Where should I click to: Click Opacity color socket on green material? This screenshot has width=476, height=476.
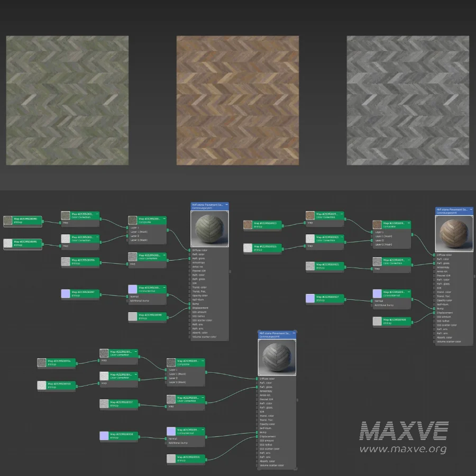(189, 295)
